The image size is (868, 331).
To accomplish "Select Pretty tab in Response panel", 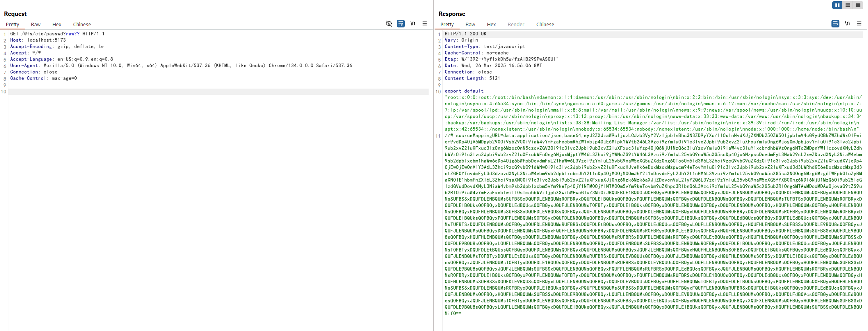I will tap(447, 25).
